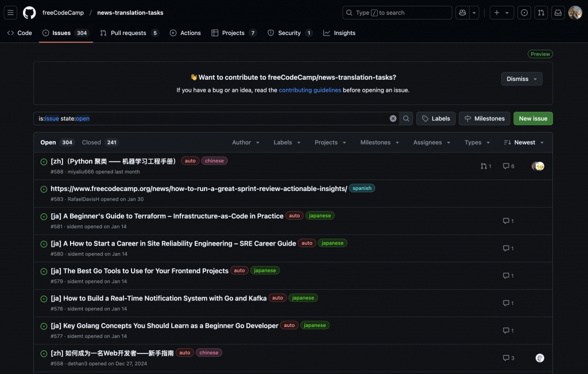
Task: Expand the Author filter dropdown
Action: [x=246, y=142]
